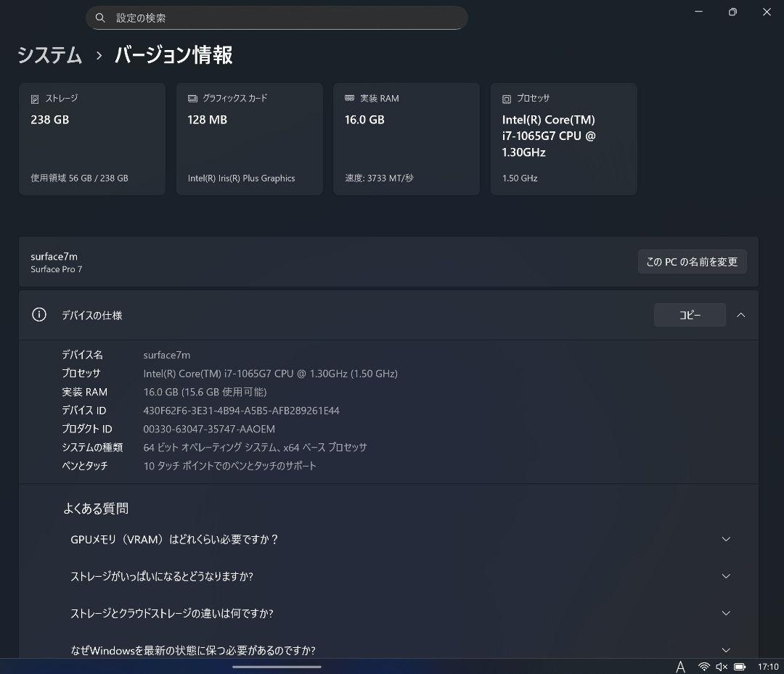Type in the 設定の検索 search field

tap(276, 17)
